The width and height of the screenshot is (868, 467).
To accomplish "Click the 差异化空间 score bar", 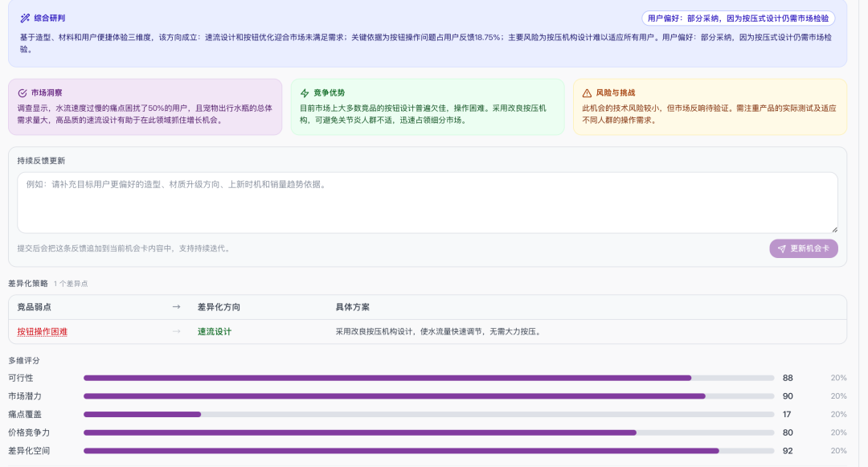I will point(428,451).
